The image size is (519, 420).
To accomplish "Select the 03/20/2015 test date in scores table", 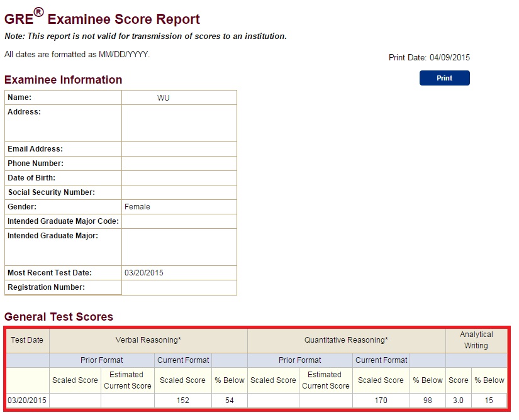I will tap(27, 401).
